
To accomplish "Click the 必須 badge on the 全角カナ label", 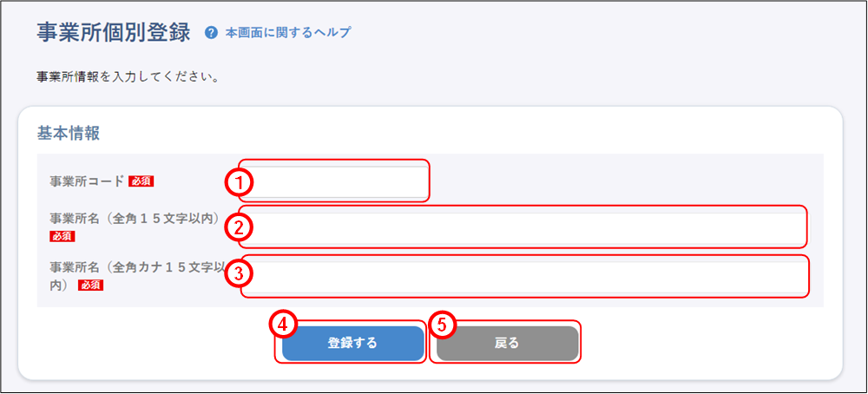I will pos(91,285).
